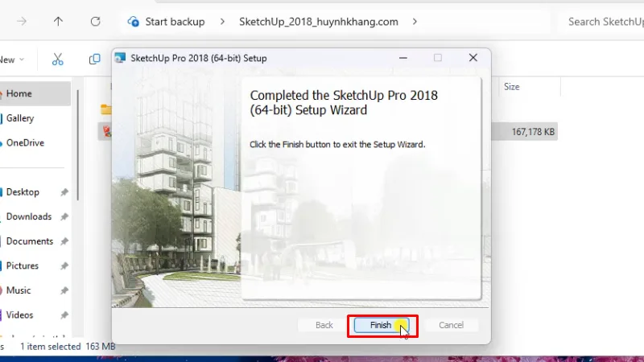
Task: Open Videos in the navigation pane
Action: click(x=19, y=315)
